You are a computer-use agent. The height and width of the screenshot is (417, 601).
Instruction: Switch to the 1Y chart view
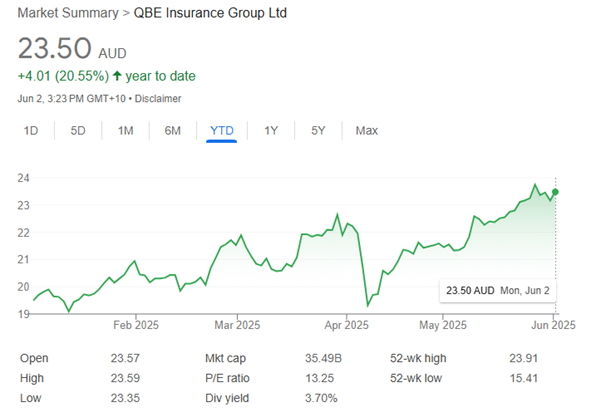271,131
